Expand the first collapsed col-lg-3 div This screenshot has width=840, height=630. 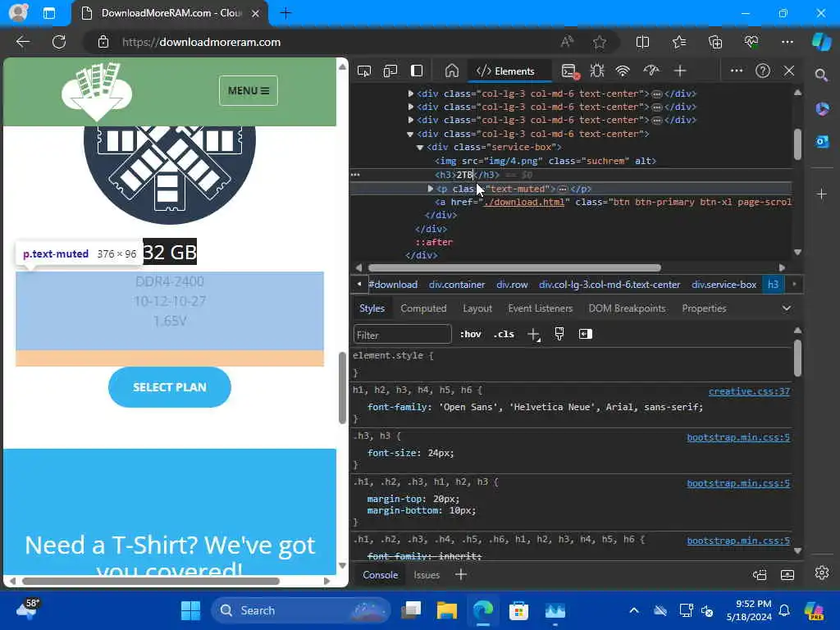tap(411, 94)
